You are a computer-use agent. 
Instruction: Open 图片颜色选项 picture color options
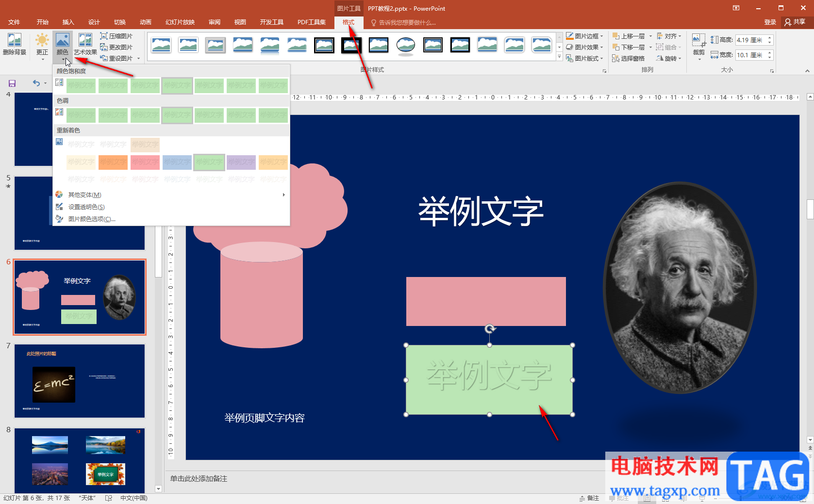(x=171, y=219)
